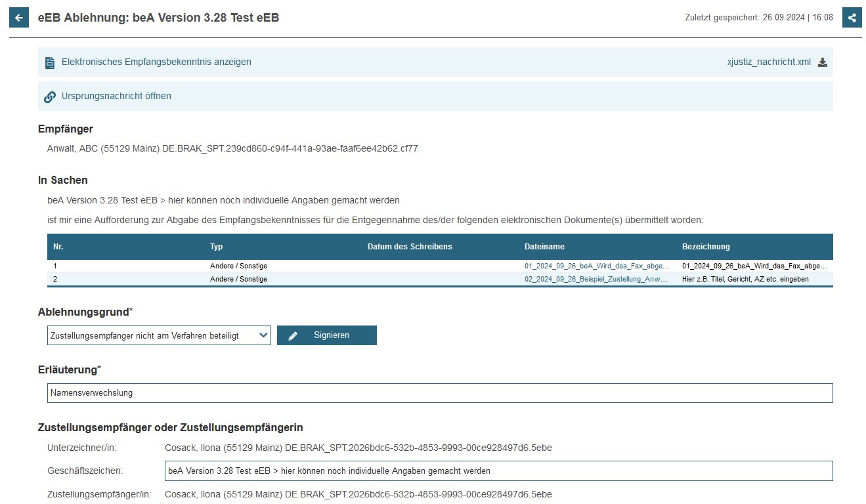This screenshot has height=504, width=866.
Task: Open the xjustiz_nachricht.xml file link
Action: click(769, 62)
